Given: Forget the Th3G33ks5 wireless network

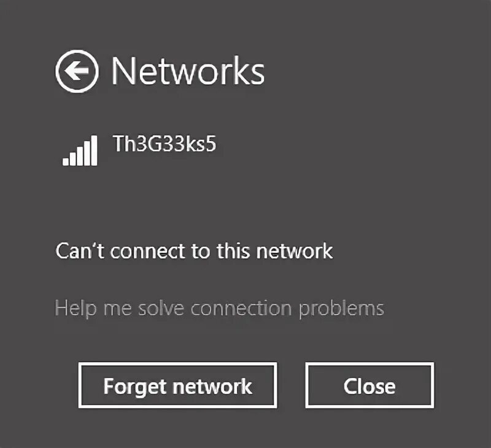Looking at the screenshot, I should (177, 385).
